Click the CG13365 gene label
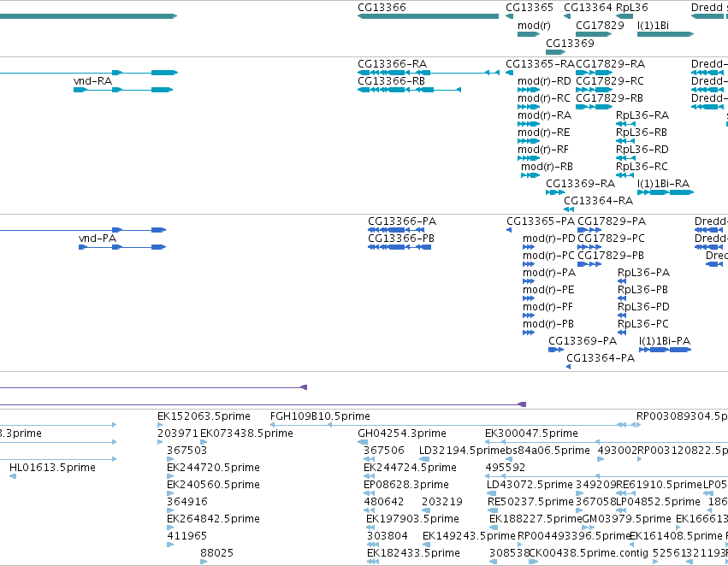 tap(530, 8)
